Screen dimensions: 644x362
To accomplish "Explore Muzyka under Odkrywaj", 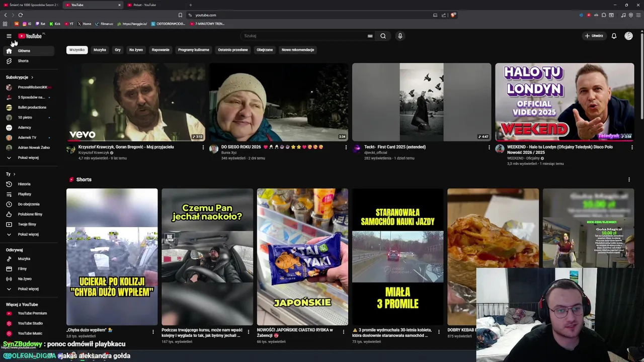I will pos(28,258).
